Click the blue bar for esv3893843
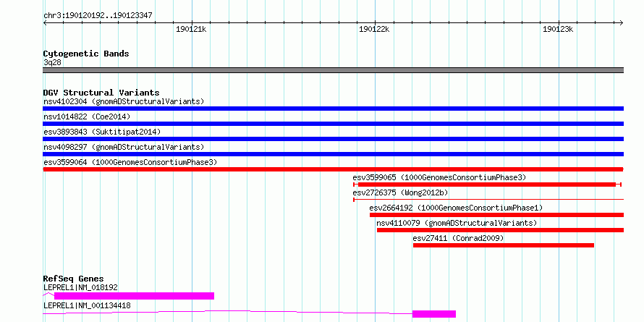 coord(333,139)
